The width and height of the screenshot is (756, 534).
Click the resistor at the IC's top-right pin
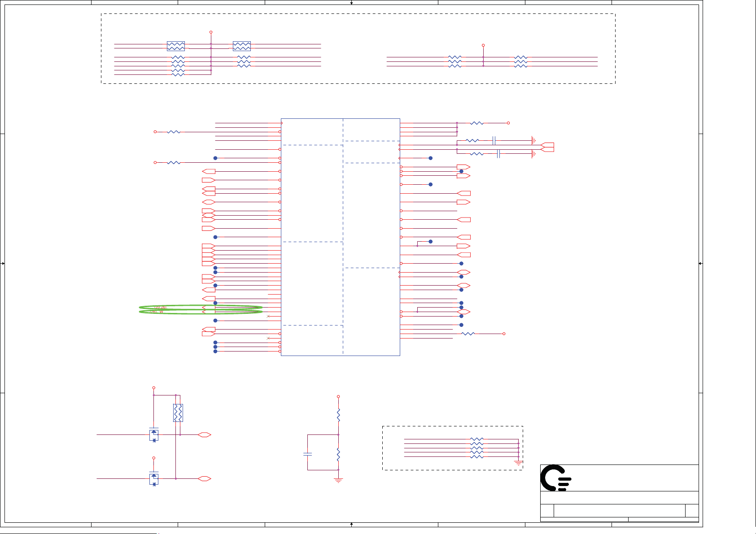click(x=476, y=123)
